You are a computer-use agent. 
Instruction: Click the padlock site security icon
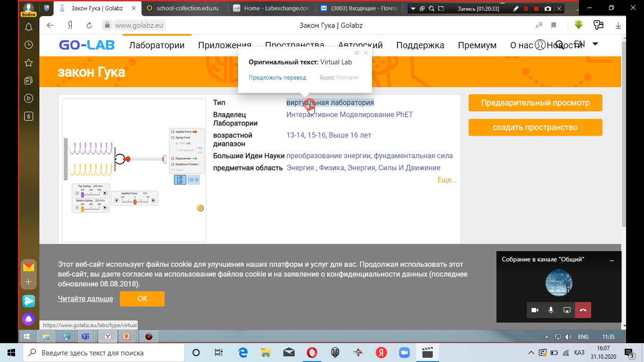(107, 25)
